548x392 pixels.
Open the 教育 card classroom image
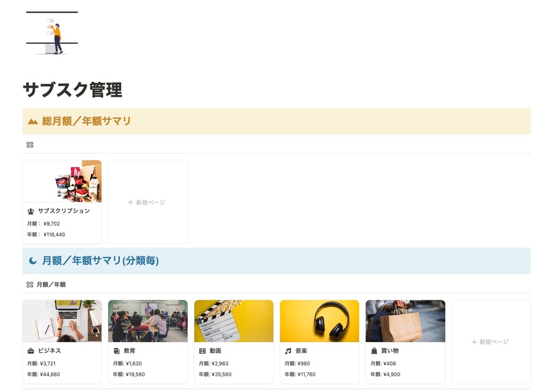click(x=148, y=321)
